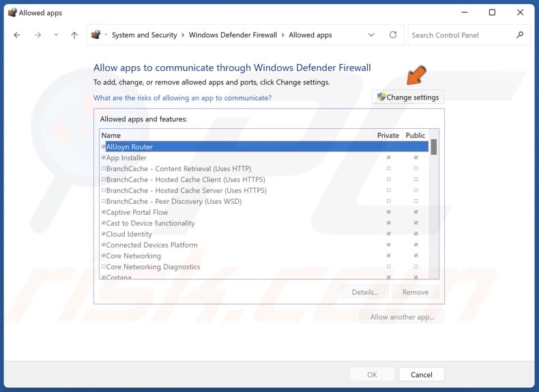
Task: Open System and Security breadcrumb
Action: (x=145, y=35)
